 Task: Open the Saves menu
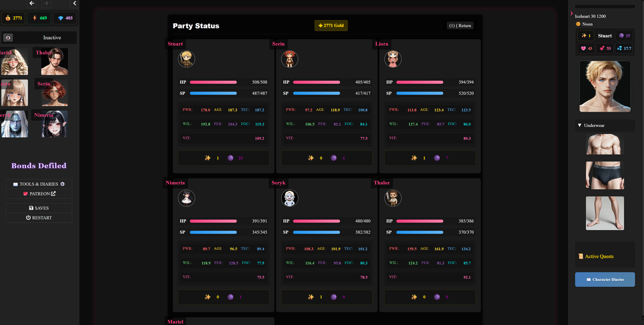[x=39, y=208]
